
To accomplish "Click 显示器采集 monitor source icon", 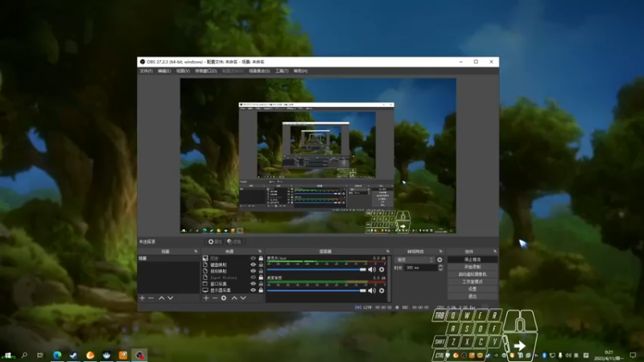I will [x=205, y=290].
